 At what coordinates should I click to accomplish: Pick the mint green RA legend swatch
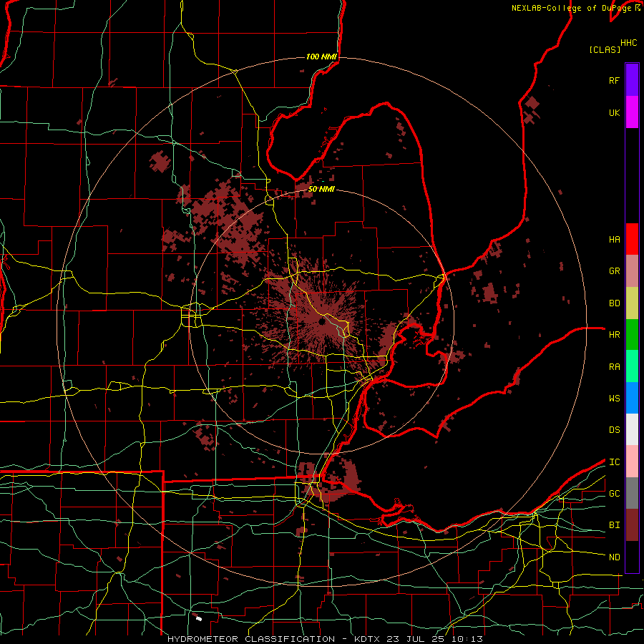click(x=632, y=366)
